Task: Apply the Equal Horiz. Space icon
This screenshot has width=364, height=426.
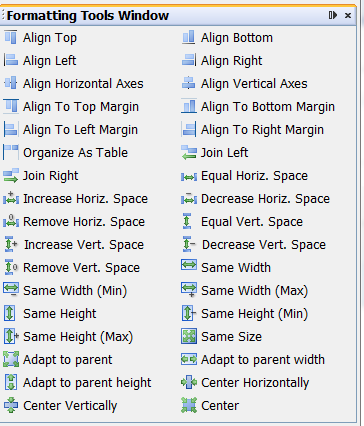Action: click(189, 177)
